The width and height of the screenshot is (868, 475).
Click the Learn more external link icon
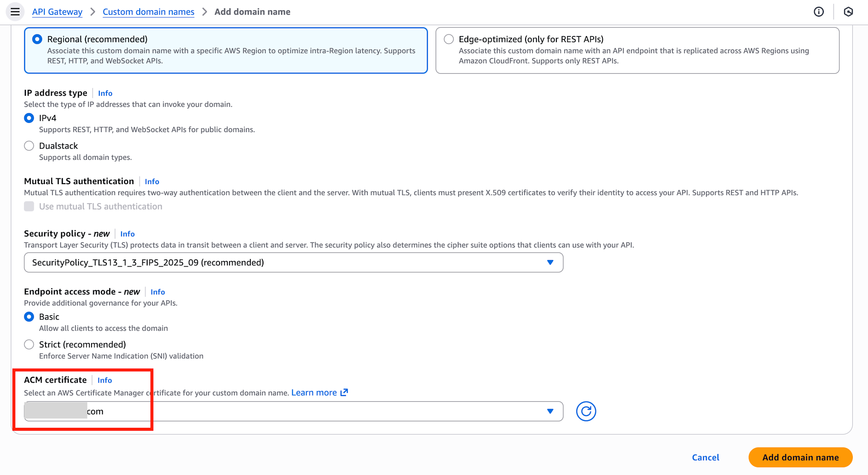344,393
